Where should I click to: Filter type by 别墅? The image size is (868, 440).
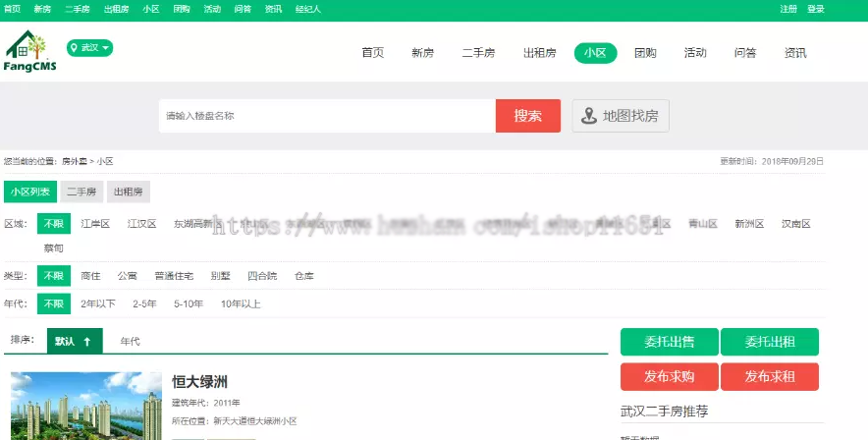click(x=220, y=276)
